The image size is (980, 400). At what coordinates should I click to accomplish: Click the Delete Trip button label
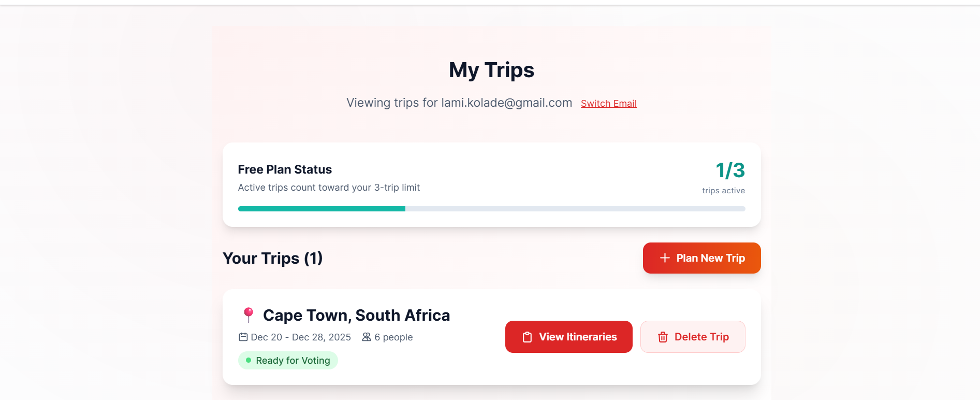point(701,337)
